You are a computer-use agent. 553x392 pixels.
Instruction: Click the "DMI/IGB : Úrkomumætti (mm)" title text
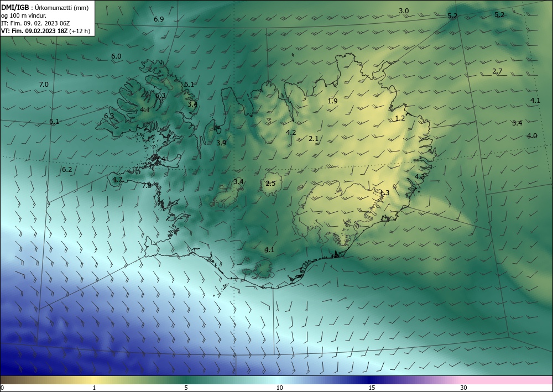click(x=45, y=8)
